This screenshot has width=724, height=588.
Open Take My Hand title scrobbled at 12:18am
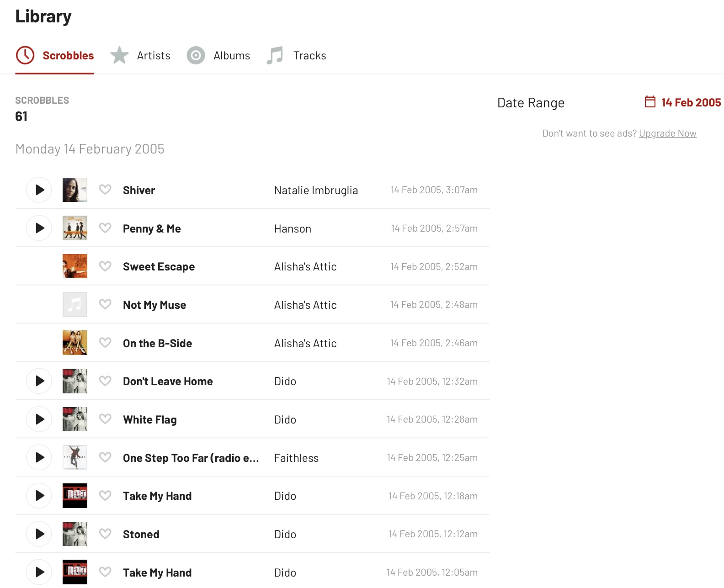pos(157,496)
